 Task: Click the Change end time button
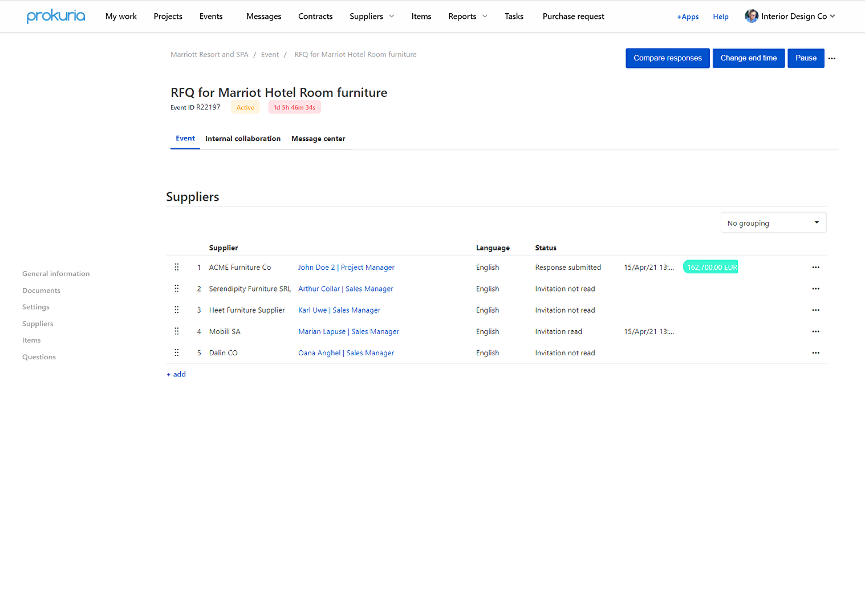(x=749, y=58)
